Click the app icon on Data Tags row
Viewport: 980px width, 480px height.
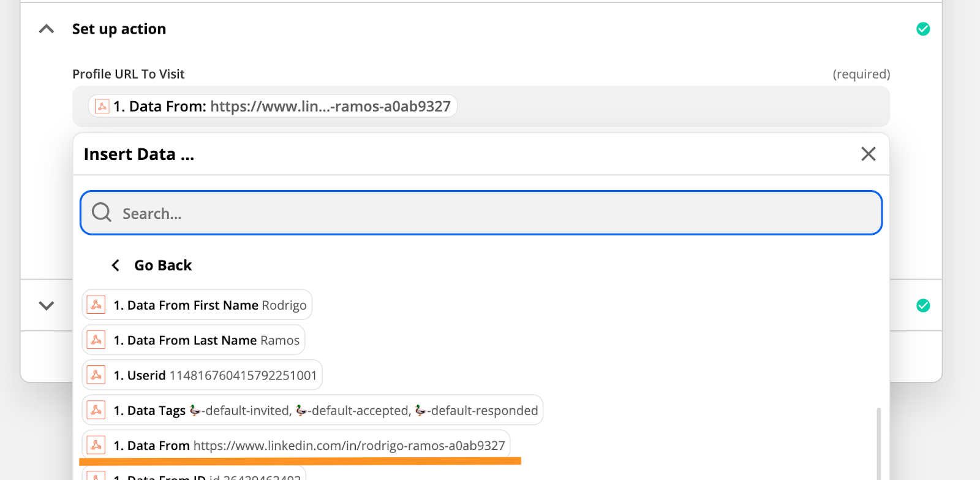96,410
